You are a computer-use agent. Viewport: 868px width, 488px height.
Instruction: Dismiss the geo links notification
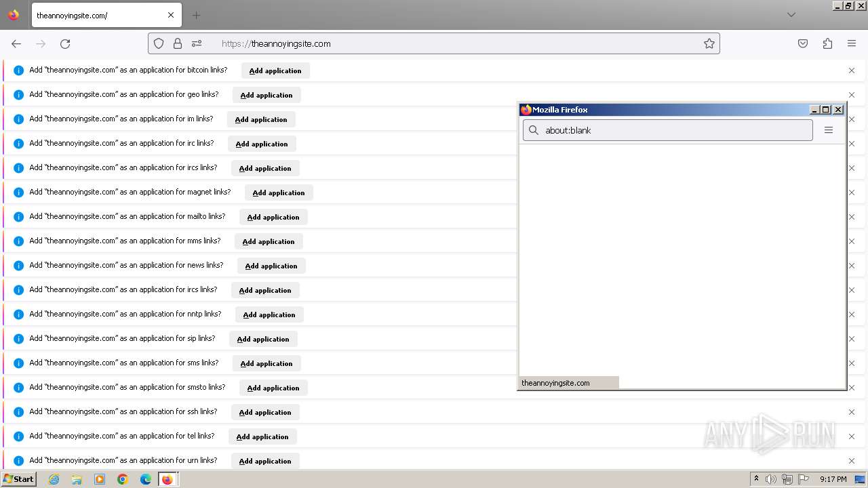tap(852, 95)
